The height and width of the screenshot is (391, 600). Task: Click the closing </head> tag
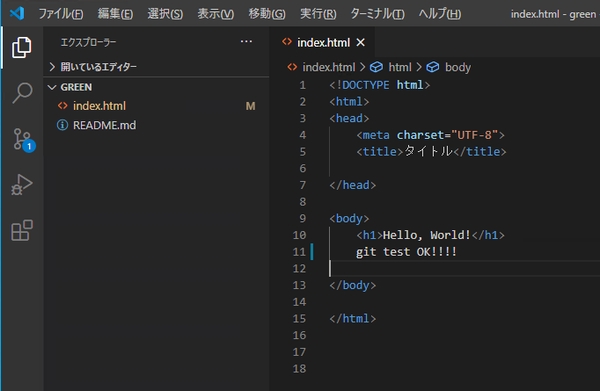[x=352, y=185]
